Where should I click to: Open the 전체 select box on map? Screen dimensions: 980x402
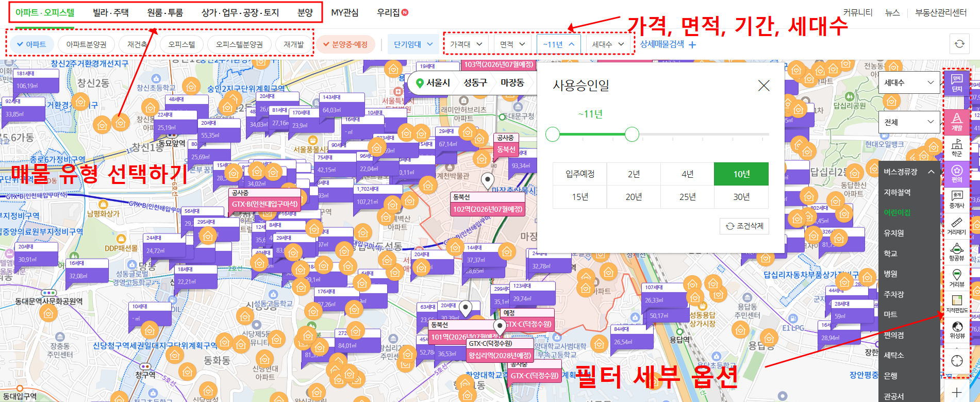(909, 122)
